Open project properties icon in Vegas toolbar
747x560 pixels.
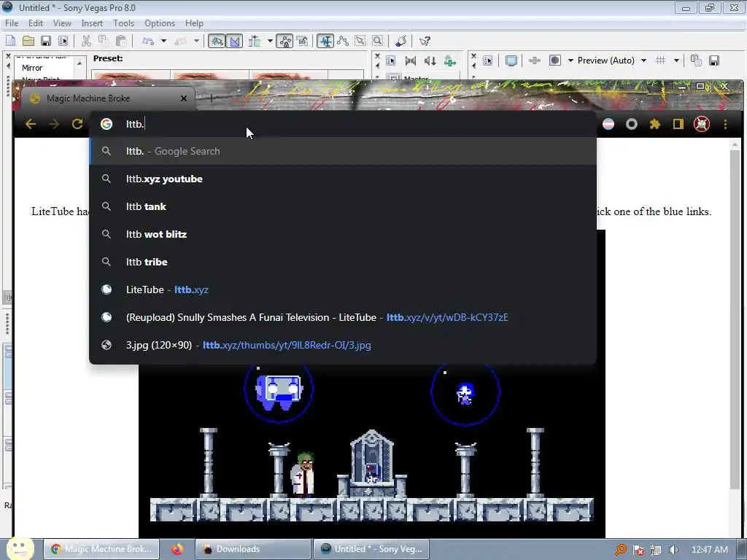point(63,41)
